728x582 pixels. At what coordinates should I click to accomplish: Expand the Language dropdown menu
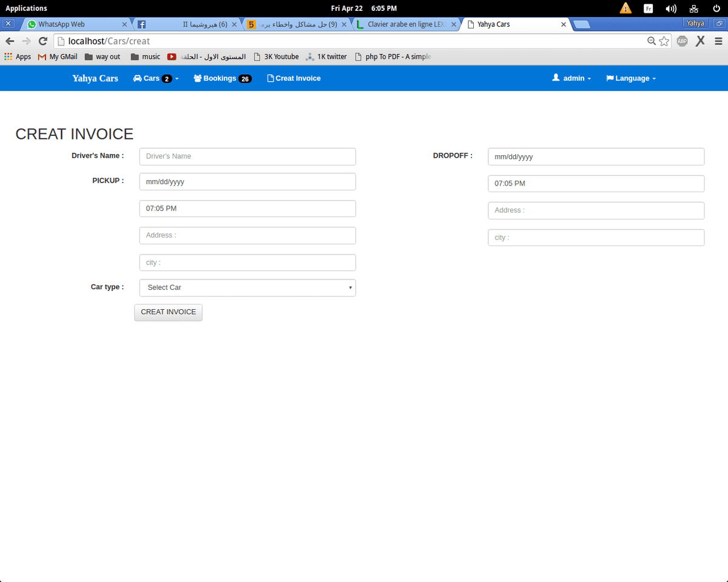[x=631, y=78]
